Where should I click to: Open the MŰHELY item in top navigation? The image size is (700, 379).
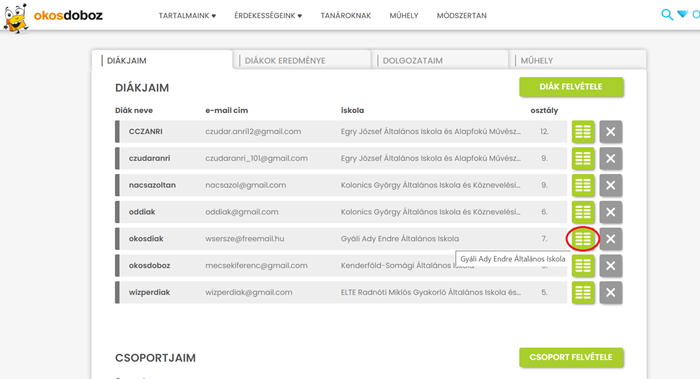point(404,16)
